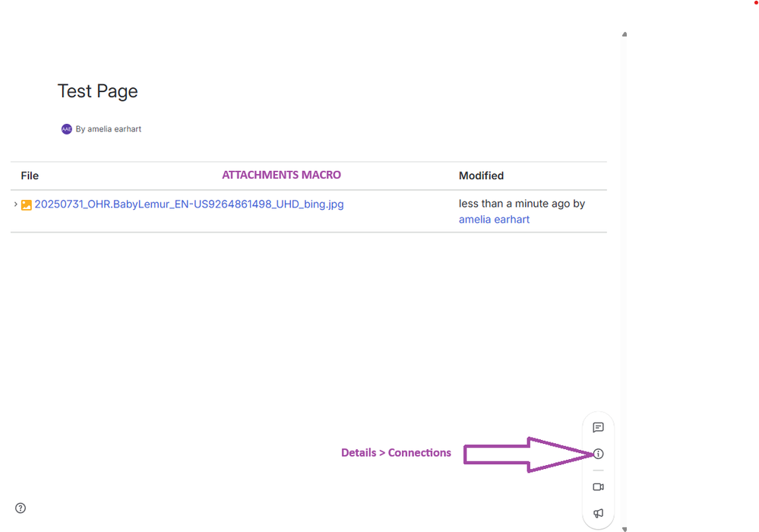Open the help question mark icon
This screenshot has height=532, width=759.
pos(21,508)
